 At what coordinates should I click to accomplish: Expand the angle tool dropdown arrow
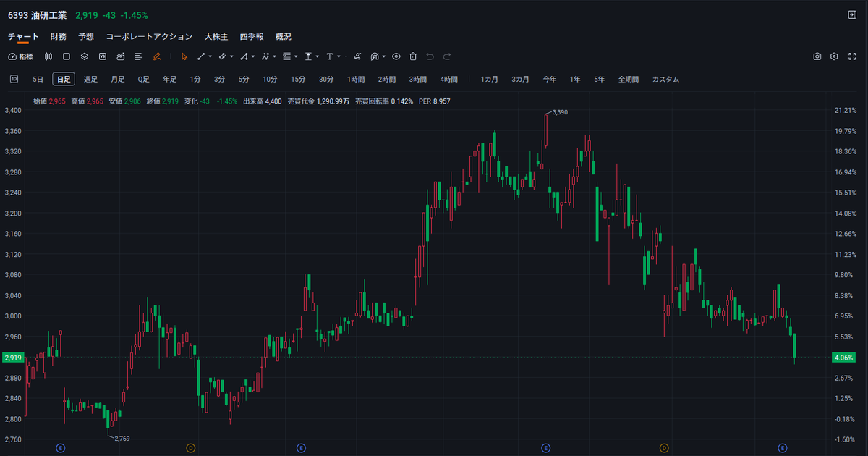[253, 56]
